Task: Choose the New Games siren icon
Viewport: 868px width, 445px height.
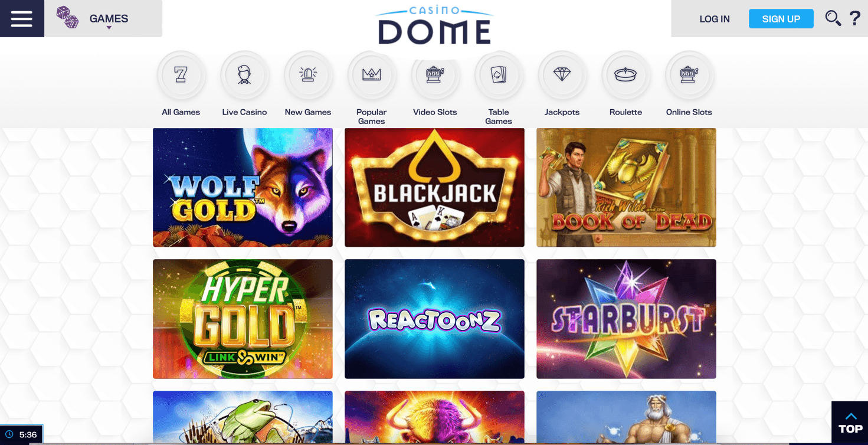Action: click(x=308, y=75)
